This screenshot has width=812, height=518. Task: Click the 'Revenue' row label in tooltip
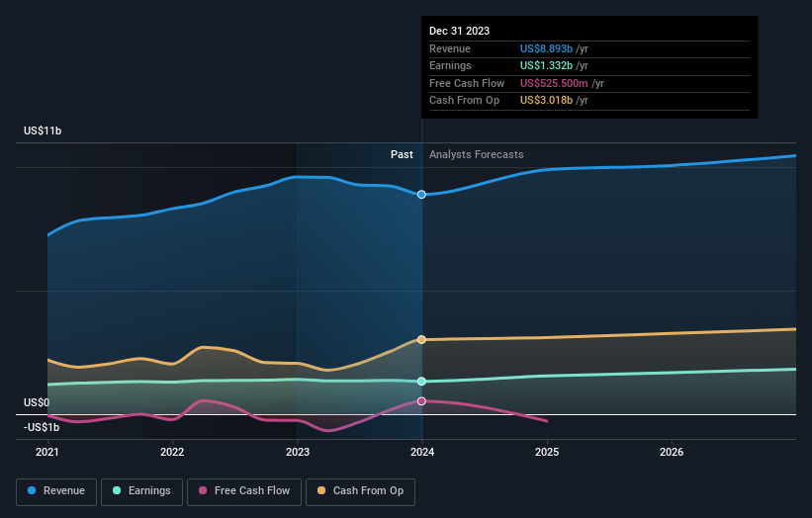450,48
